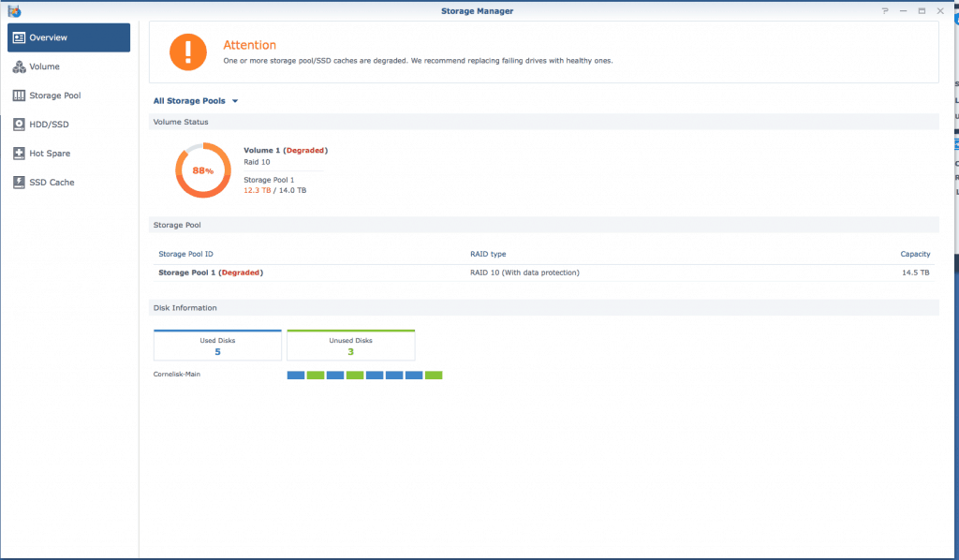
Task: Click the Capacity column header
Action: click(915, 254)
